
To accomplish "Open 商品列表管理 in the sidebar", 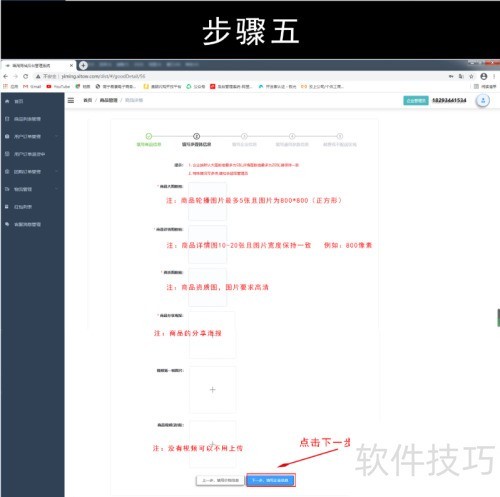I will click(27, 119).
